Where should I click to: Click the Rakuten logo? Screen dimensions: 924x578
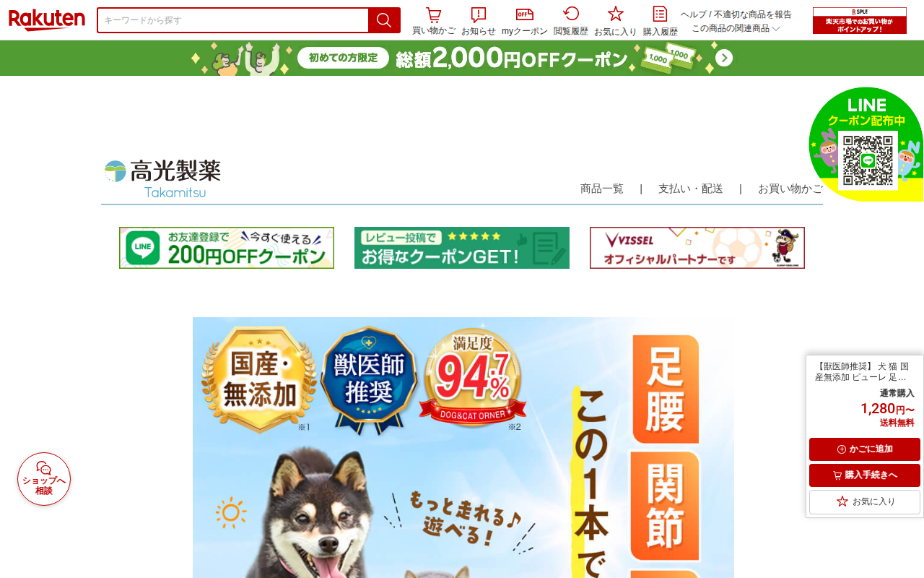(47, 20)
